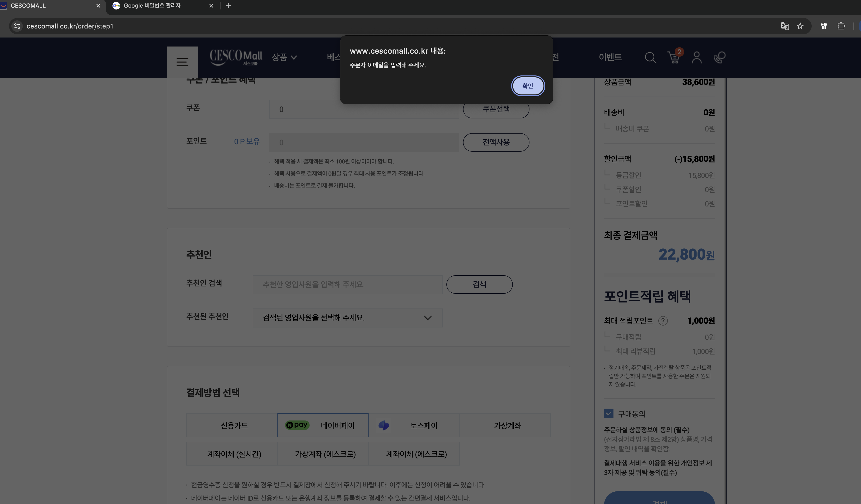View site information icon in address bar
861x504 pixels.
point(17,26)
